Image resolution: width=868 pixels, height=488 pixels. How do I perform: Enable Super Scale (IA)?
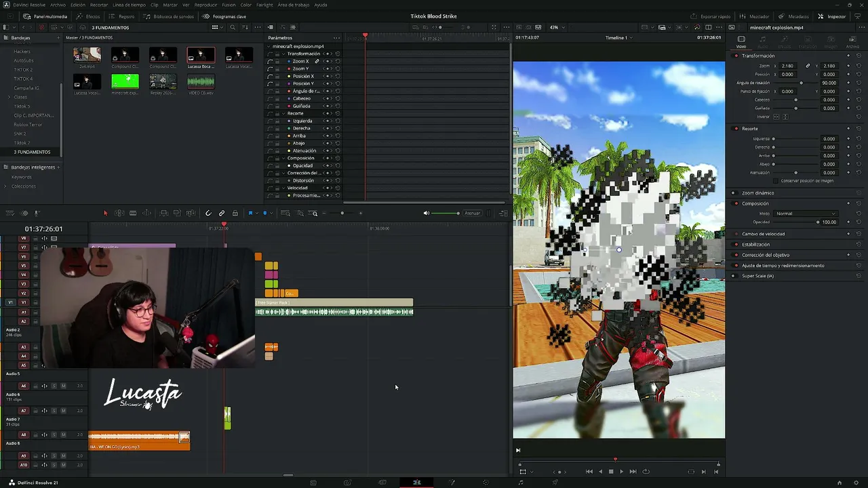(x=734, y=276)
